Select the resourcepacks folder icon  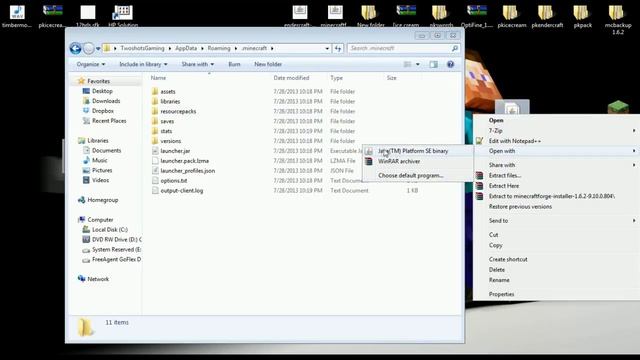(155, 111)
